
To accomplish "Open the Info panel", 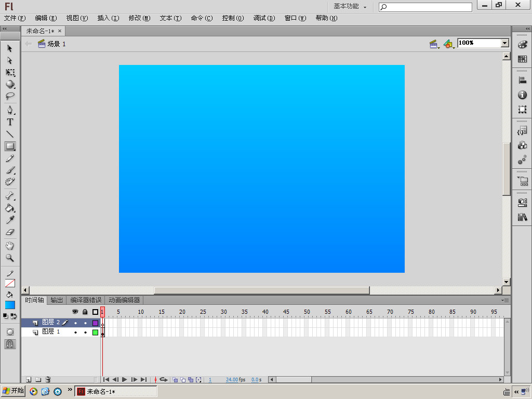I will click(523, 95).
